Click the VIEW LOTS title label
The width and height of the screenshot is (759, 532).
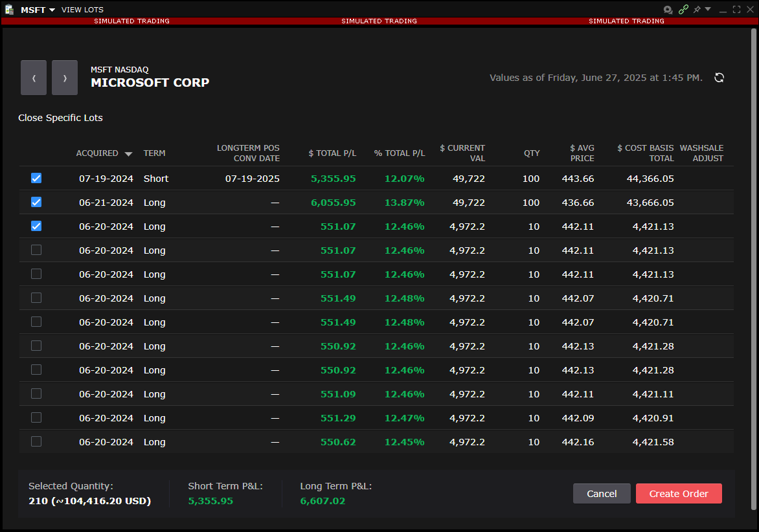tap(82, 10)
